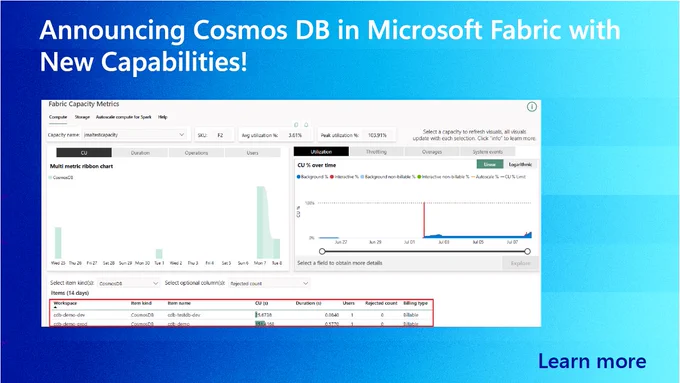Toggle Interactive % legend item
The image size is (680, 383).
[x=344, y=177]
